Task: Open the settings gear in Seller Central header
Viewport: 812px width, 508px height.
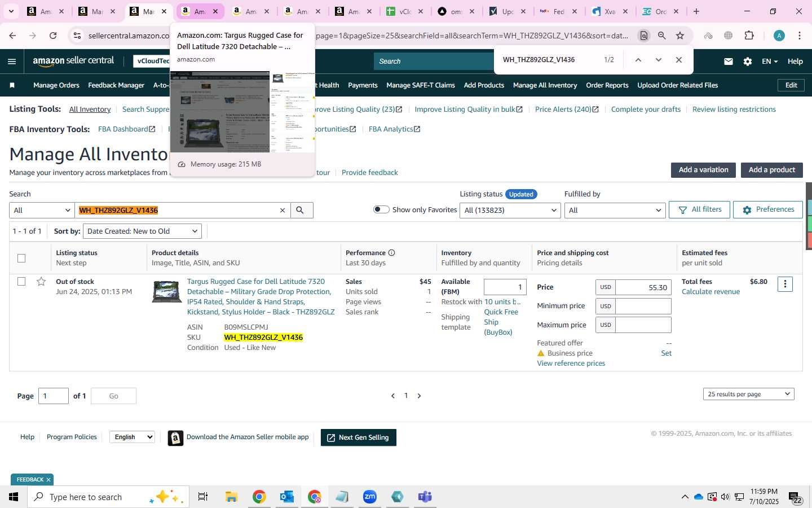Action: (x=748, y=62)
